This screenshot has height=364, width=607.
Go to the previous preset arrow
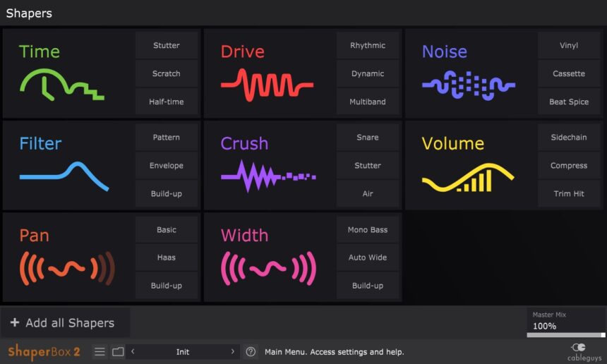click(133, 351)
